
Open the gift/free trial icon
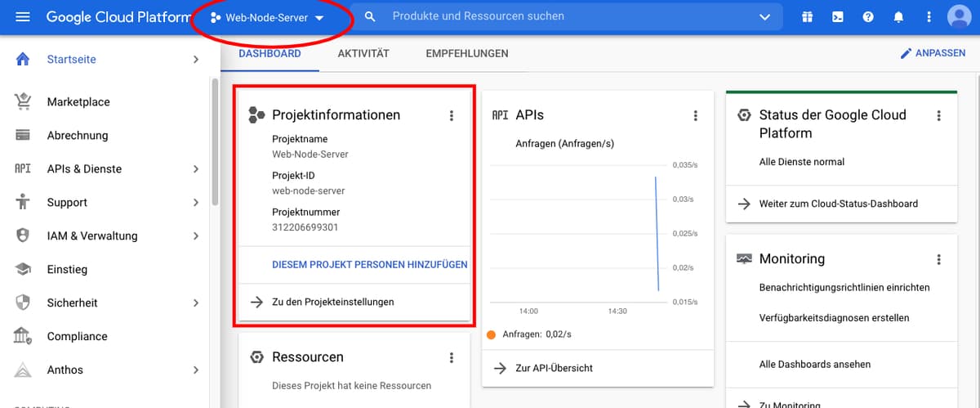[x=807, y=17]
